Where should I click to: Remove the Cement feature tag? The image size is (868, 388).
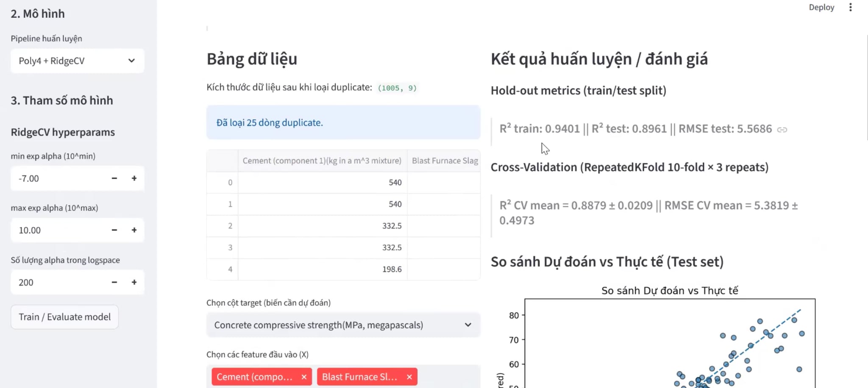pyautogui.click(x=304, y=377)
